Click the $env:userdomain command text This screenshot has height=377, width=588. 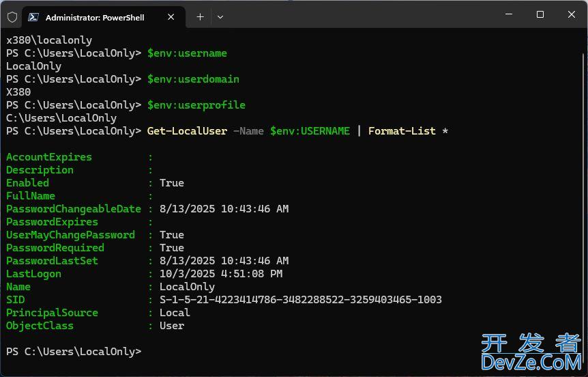coord(193,79)
